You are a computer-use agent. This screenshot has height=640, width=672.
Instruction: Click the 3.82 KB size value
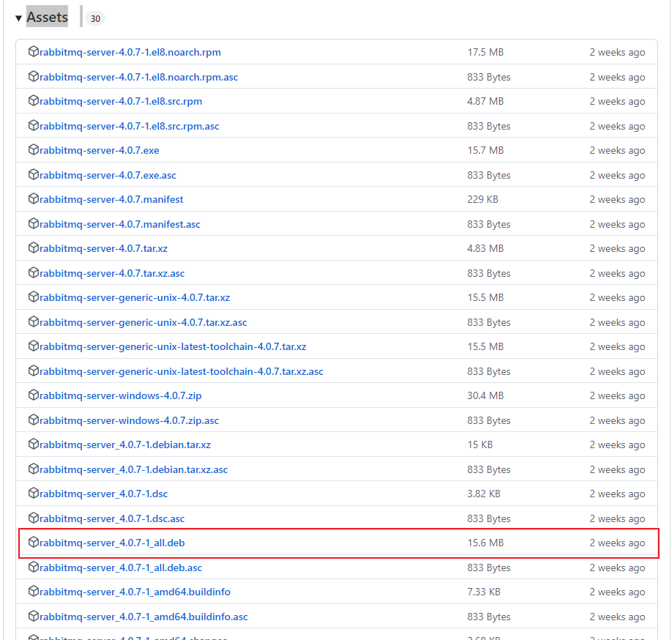[x=484, y=494]
